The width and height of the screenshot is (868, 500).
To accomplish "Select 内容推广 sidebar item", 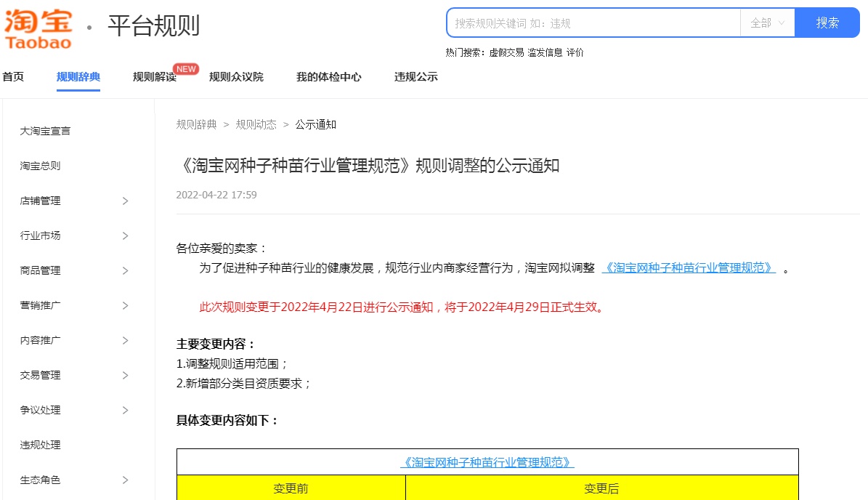I will click(x=40, y=341).
